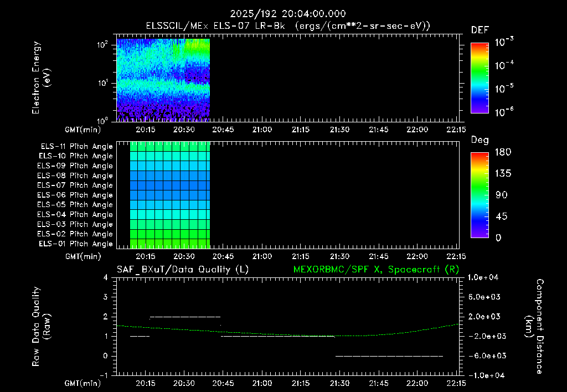Click the Component Distance (km) axis label
The width and height of the screenshot is (567, 392).
click(x=534, y=327)
